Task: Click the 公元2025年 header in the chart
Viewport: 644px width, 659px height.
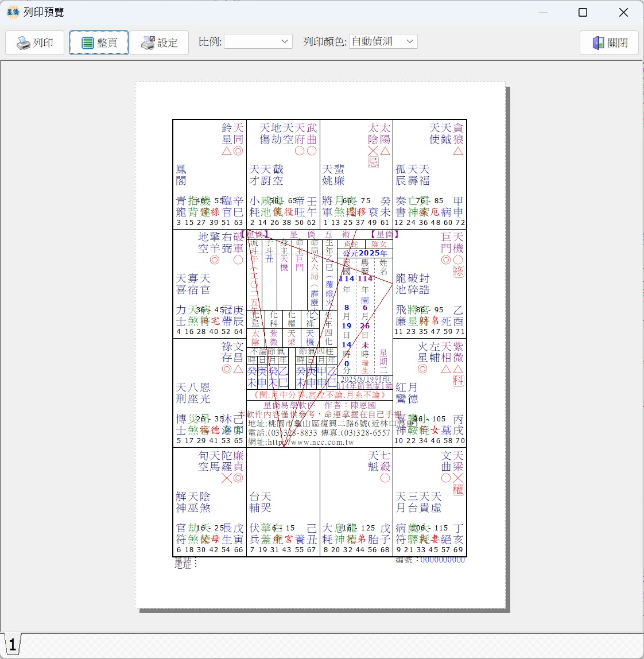Action: click(x=365, y=253)
